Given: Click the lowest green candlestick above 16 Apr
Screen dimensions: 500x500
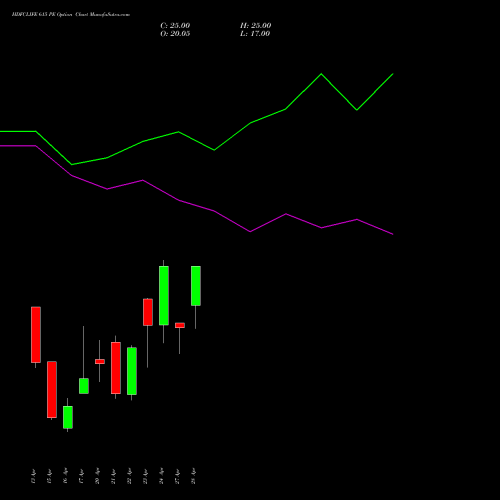Looking at the screenshot, I should click(68, 417).
